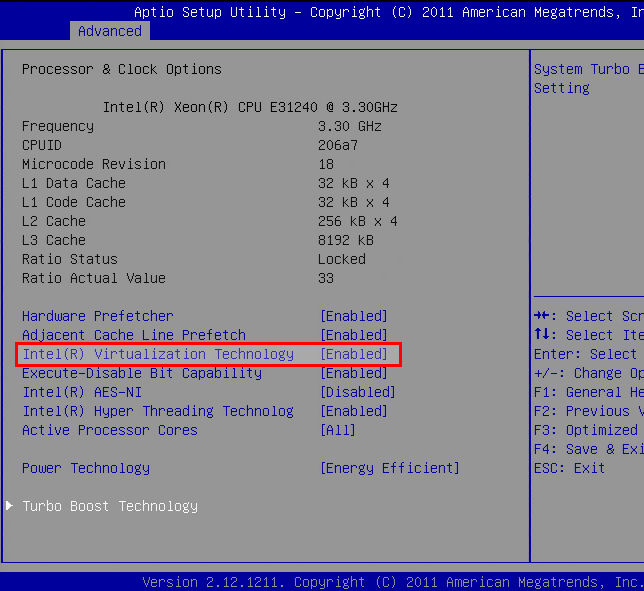Toggle the [Disabled] value for Intel AES-NI

point(358,392)
